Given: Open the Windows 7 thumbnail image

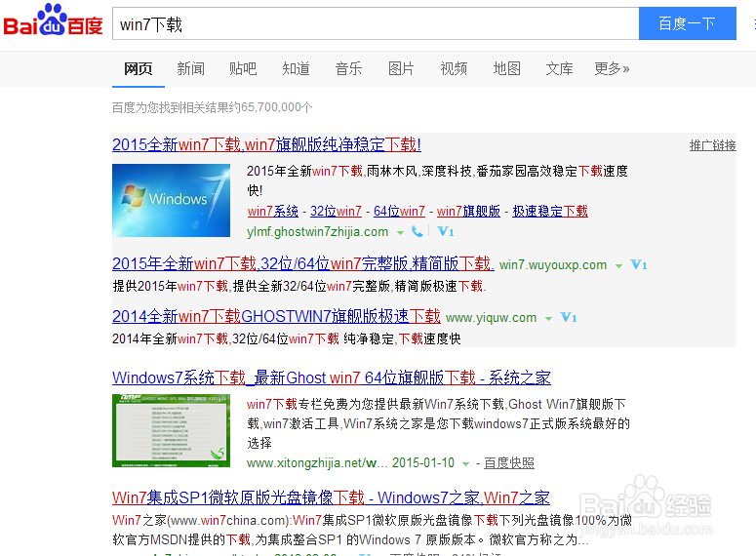Looking at the screenshot, I should coord(171,200).
